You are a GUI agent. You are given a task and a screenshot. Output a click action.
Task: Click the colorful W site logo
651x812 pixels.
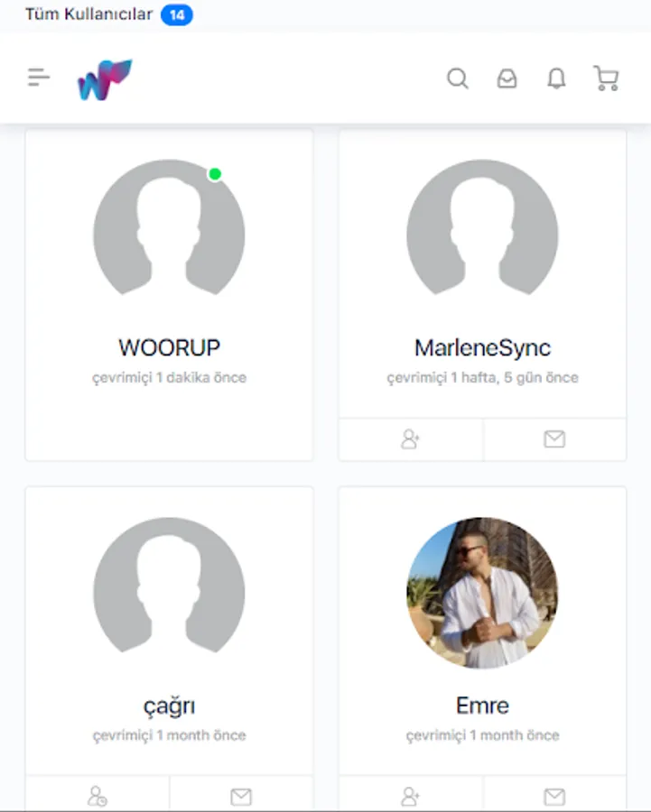(x=105, y=79)
